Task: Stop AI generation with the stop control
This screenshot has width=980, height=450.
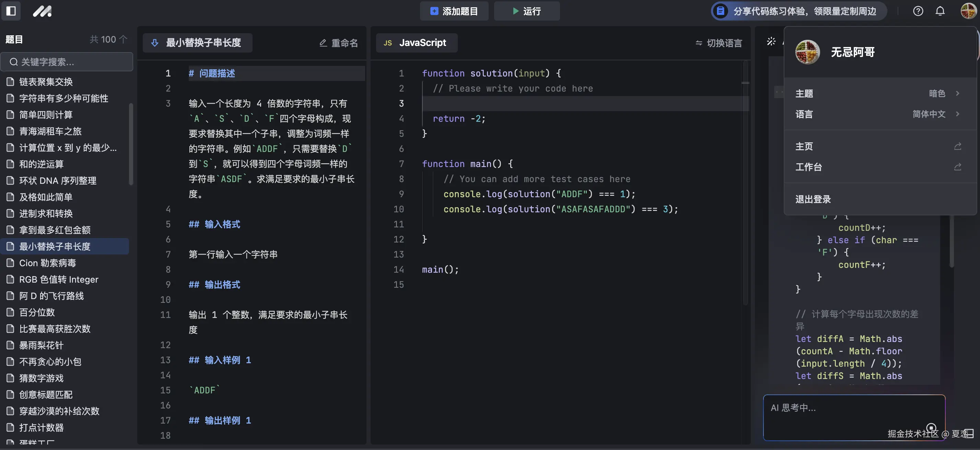Action: click(931, 428)
